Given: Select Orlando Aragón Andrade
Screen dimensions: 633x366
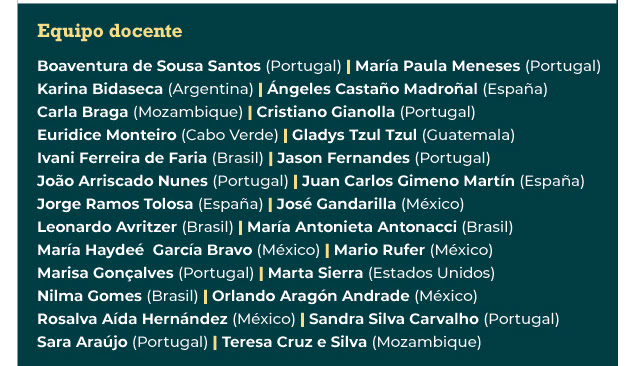Looking at the screenshot, I should point(311,297).
